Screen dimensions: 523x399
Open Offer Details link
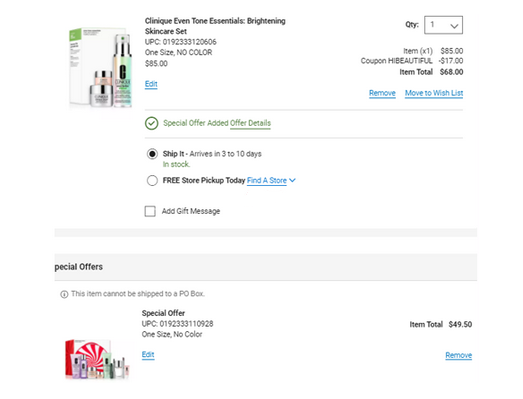tap(250, 123)
